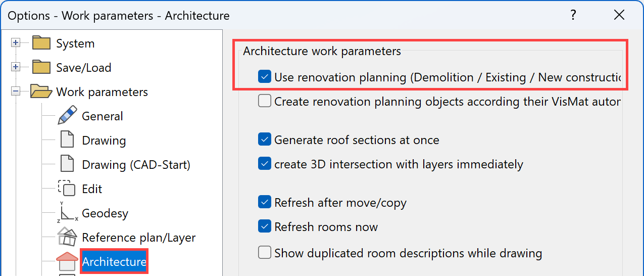Uncheck Generate roof sections at once
Image resolution: width=644 pixels, height=276 pixels.
[x=265, y=140]
